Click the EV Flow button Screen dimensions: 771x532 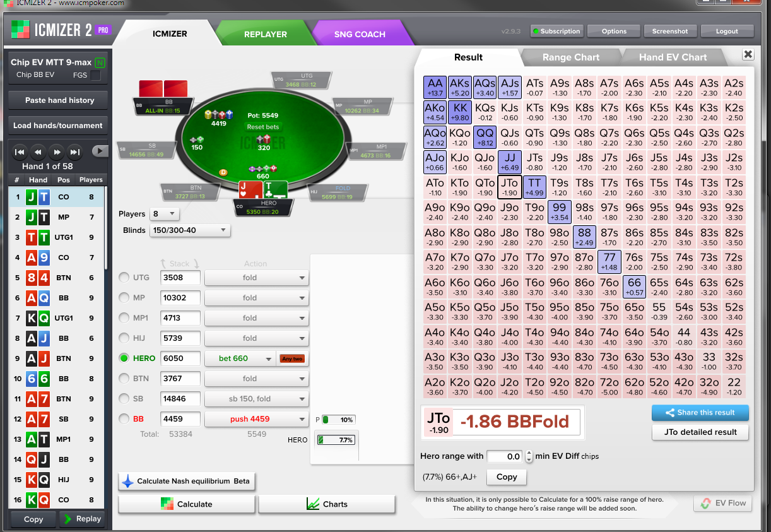tap(722, 503)
